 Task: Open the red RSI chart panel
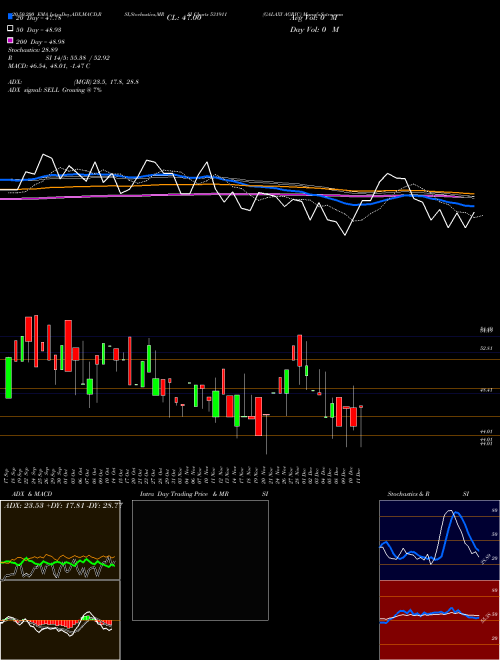coord(439,620)
